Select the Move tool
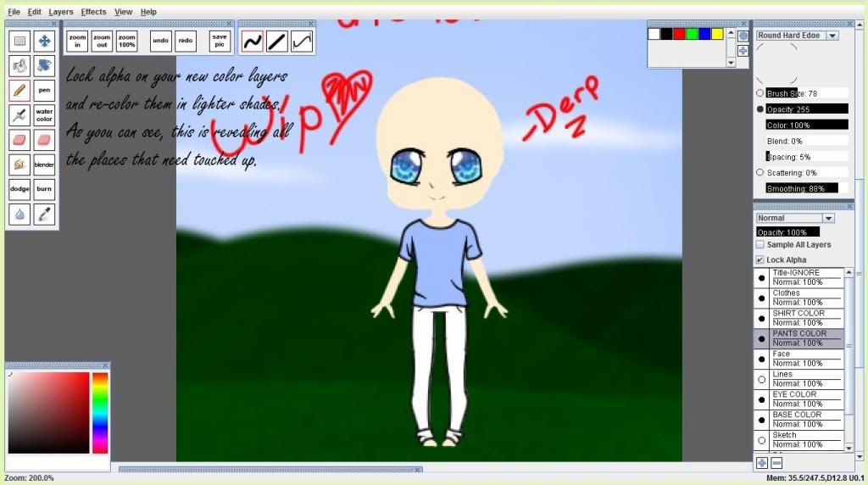The height and width of the screenshot is (485, 868). point(44,41)
